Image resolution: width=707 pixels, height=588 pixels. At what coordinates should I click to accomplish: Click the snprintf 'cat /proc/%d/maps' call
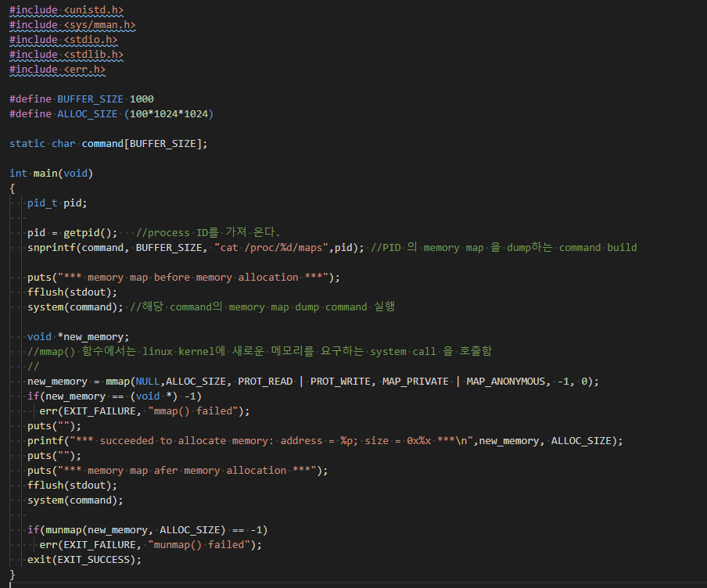tap(196, 248)
